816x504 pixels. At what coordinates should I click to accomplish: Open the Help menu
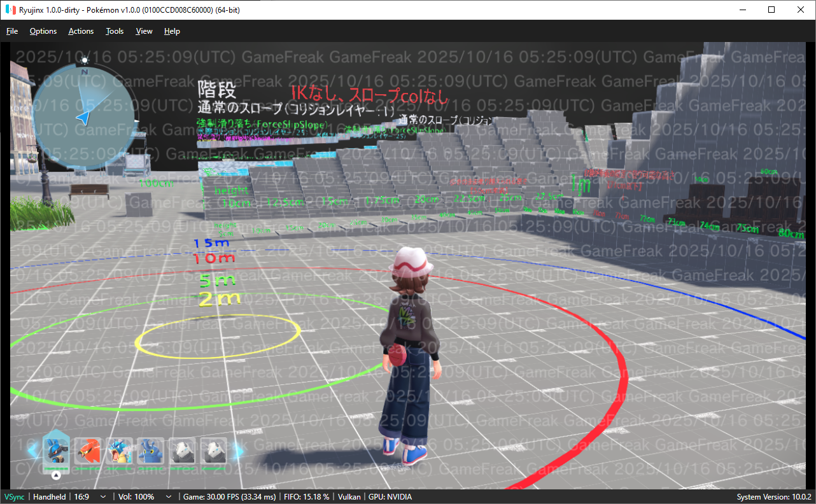[172, 31]
